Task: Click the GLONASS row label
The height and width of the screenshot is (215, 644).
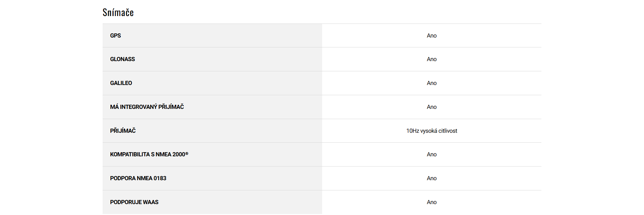Action: point(122,59)
